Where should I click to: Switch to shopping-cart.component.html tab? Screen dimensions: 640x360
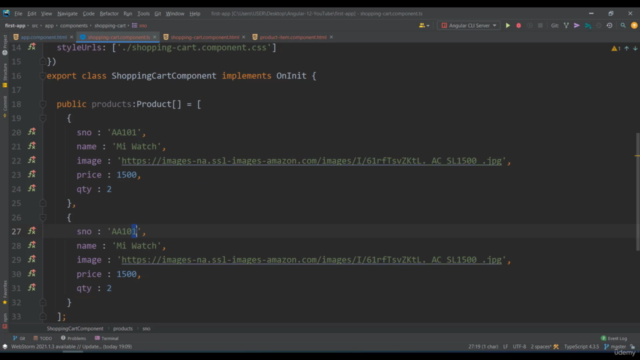[204, 37]
